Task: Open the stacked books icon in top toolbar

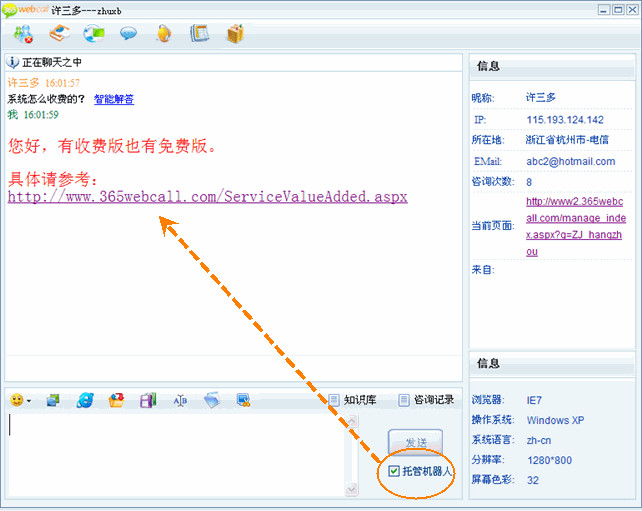Action: 59,34
